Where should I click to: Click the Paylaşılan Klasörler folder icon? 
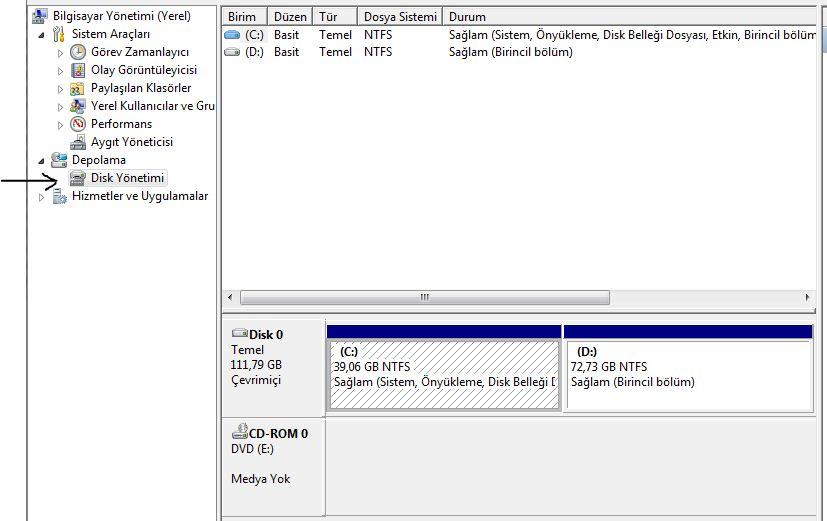pyautogui.click(x=77, y=88)
